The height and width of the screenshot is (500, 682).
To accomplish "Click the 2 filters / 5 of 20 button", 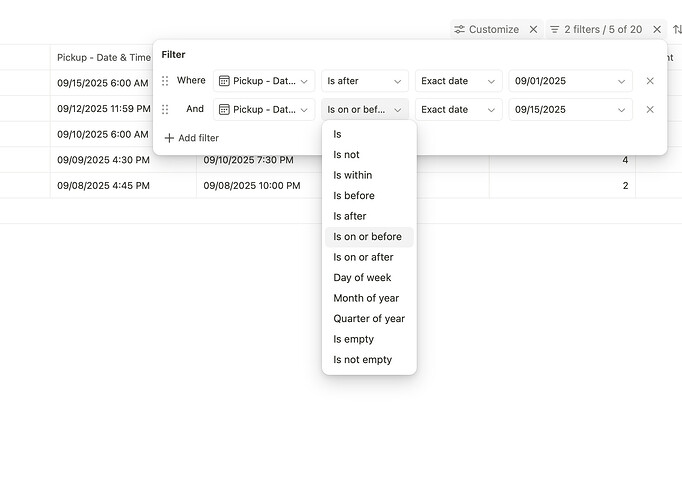I will pyautogui.click(x=595, y=30).
